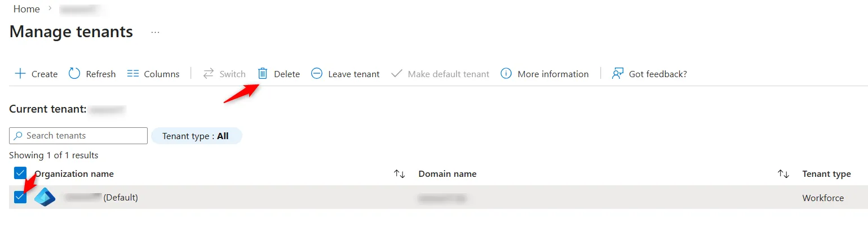Click the Delete trash can icon

click(x=263, y=74)
